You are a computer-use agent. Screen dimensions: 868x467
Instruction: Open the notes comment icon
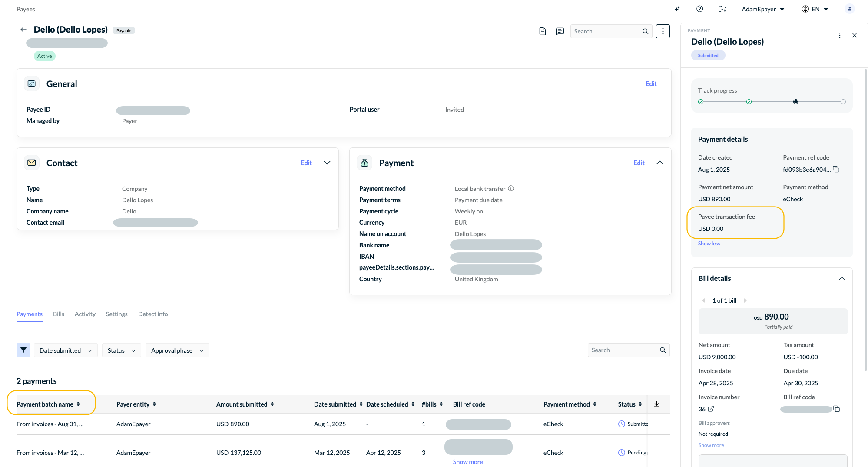(x=560, y=31)
